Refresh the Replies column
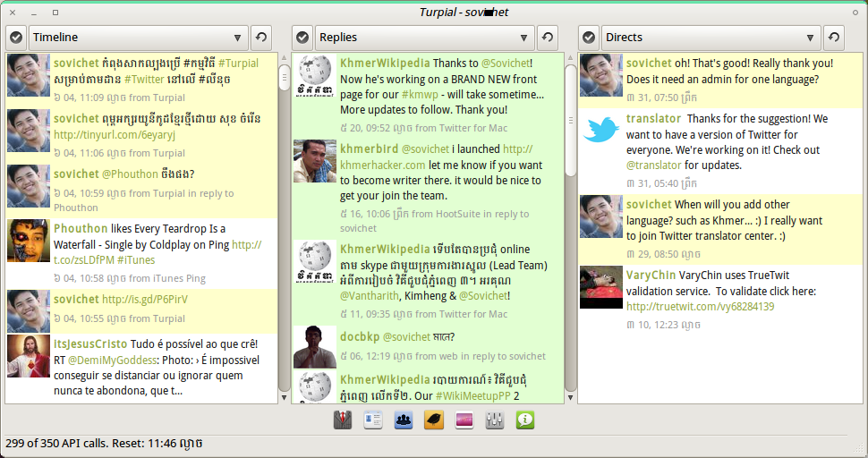868x458 pixels. 548,38
